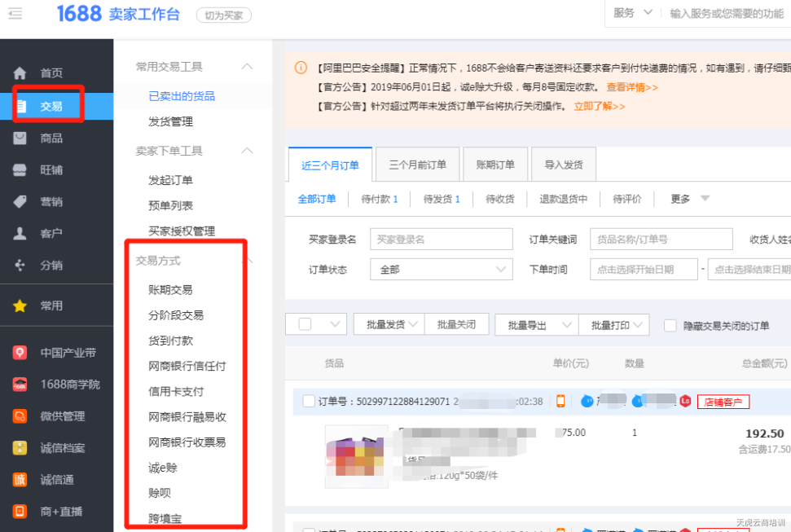Screen dimensions: 791x532
Task: Open the 微供管理 orange icon
Action: pyautogui.click(x=20, y=416)
